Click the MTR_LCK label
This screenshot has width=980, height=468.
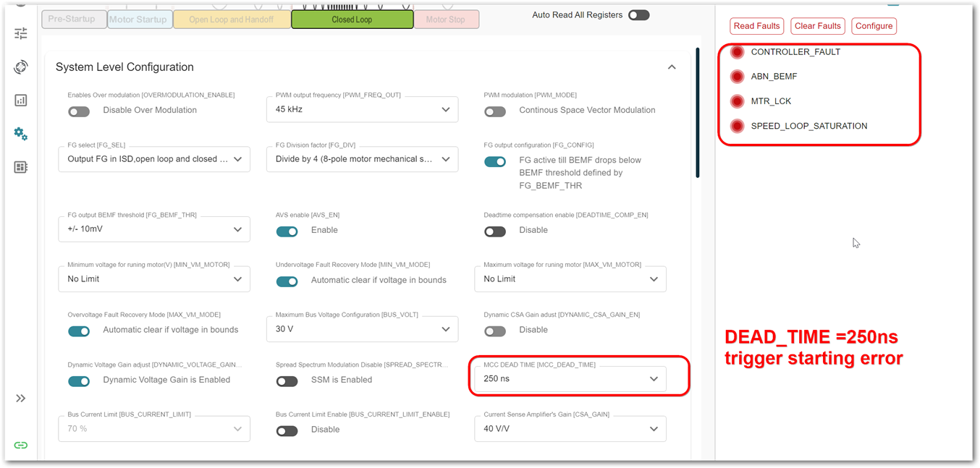(771, 101)
